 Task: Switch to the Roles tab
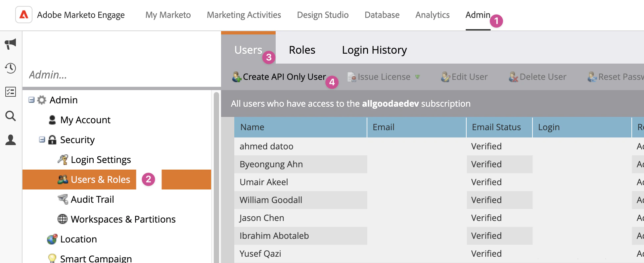point(302,50)
